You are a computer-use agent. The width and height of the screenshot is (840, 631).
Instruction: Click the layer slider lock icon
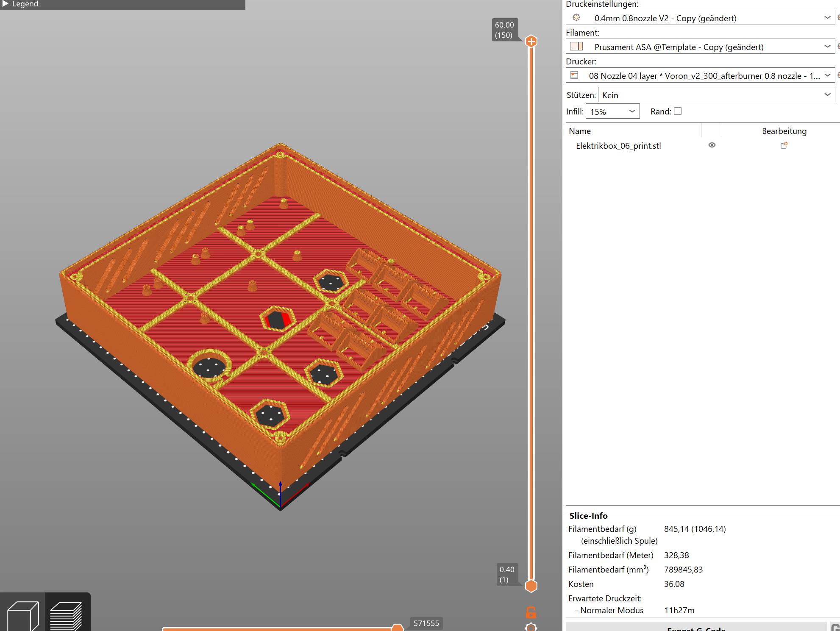(531, 612)
